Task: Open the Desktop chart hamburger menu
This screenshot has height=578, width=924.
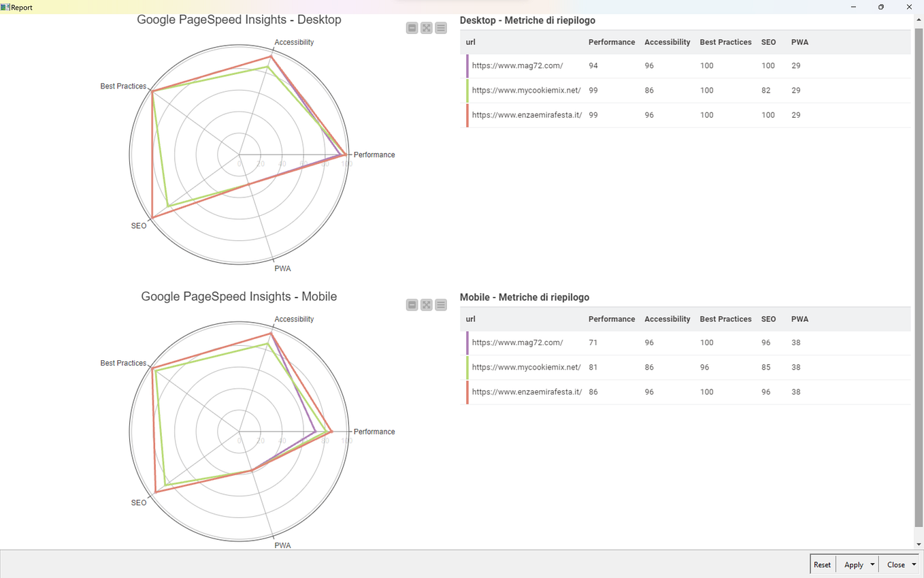Action: pos(440,28)
